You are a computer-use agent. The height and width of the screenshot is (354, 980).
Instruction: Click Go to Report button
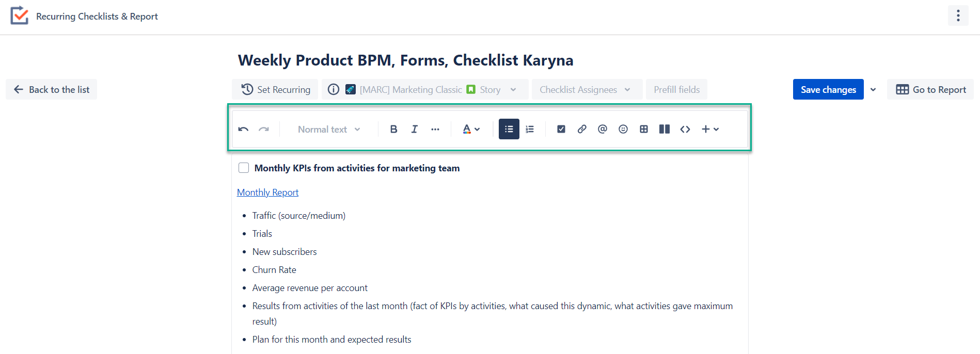(x=930, y=89)
